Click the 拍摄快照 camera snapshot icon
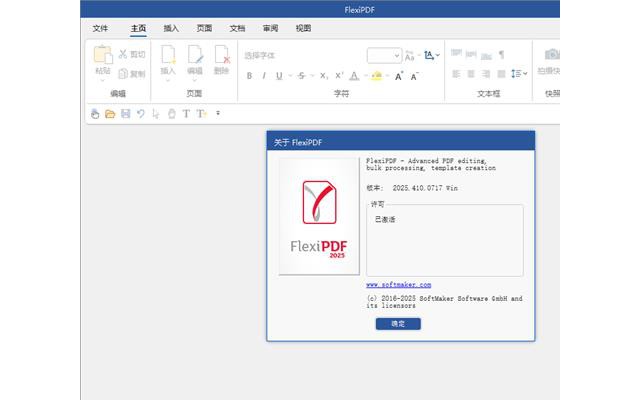Screen dimensions: 640x400 click(x=552, y=54)
